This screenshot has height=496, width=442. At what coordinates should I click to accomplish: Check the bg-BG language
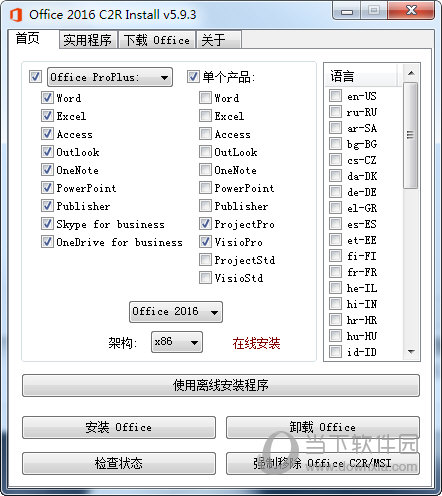point(335,143)
